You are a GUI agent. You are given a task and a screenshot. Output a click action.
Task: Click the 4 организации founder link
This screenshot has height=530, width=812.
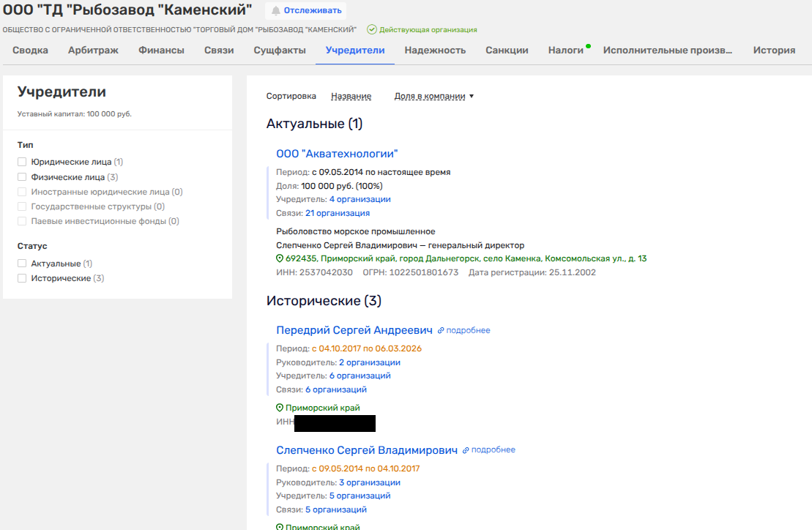[x=360, y=199]
